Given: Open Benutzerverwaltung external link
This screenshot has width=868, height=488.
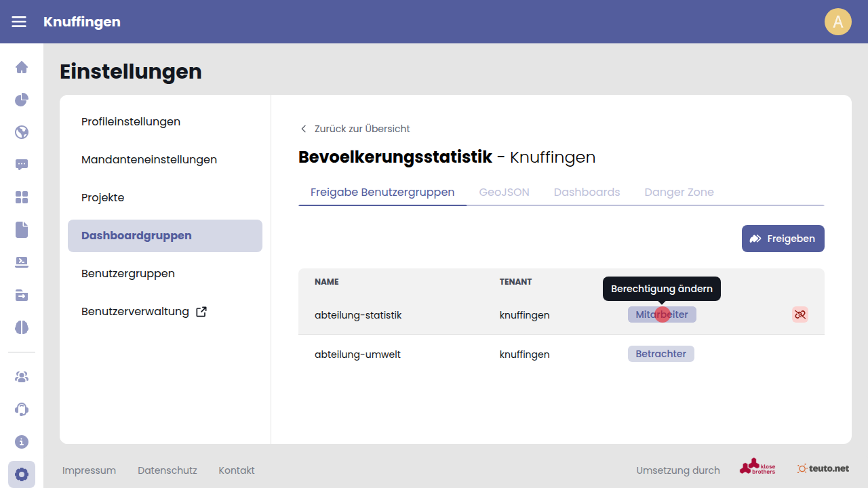Looking at the screenshot, I should (x=144, y=312).
